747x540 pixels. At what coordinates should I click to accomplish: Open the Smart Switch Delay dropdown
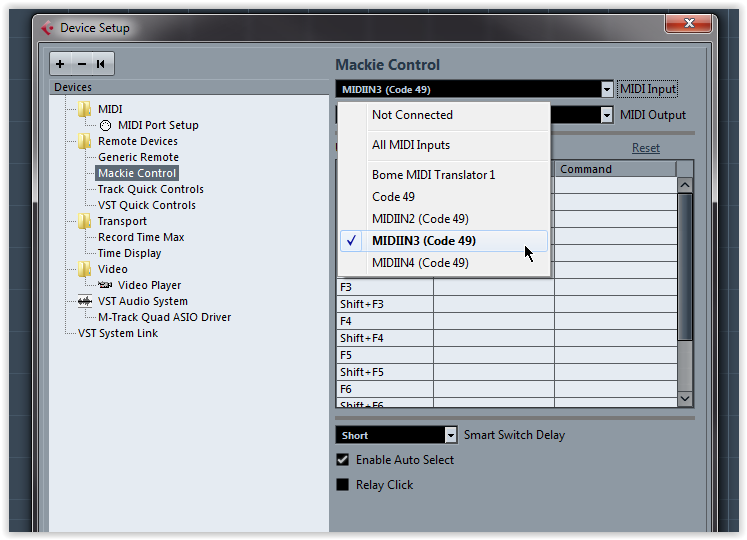(449, 435)
